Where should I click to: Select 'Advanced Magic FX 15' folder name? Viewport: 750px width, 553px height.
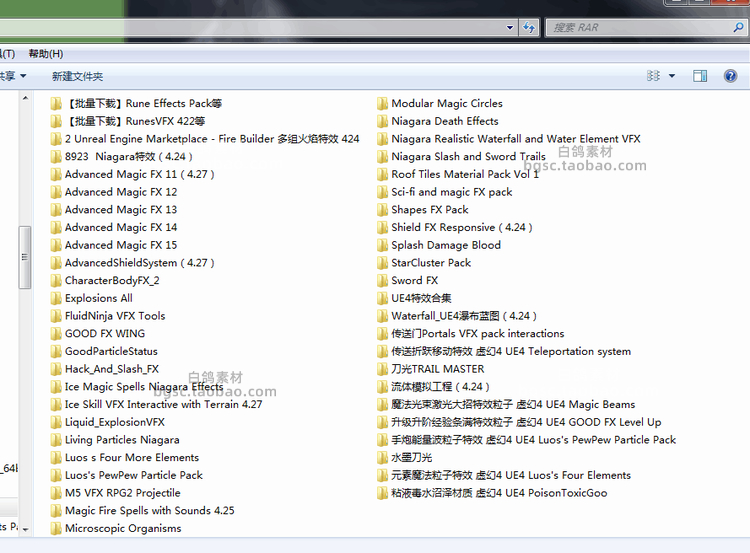(x=121, y=245)
